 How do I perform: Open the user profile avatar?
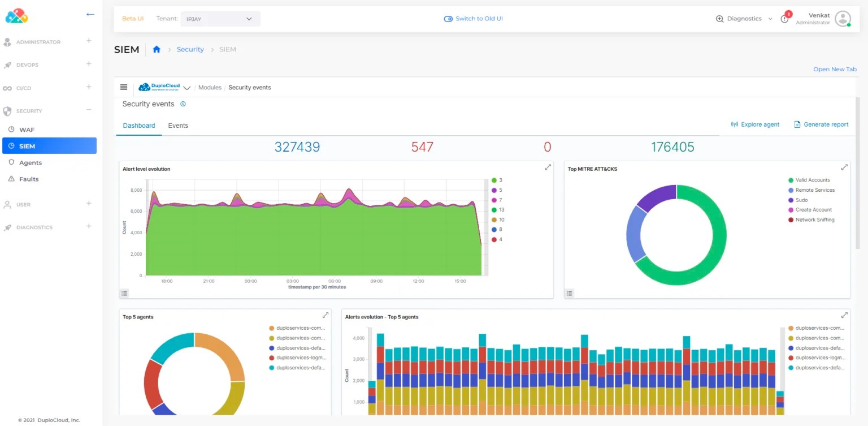point(843,19)
